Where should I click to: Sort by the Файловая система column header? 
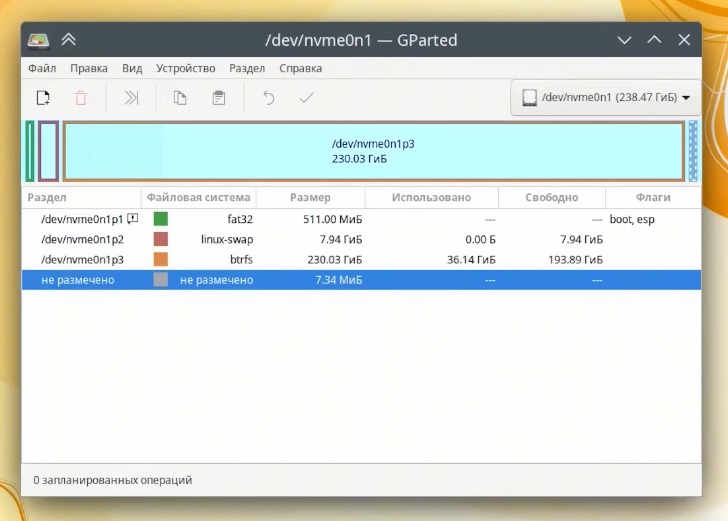click(199, 197)
